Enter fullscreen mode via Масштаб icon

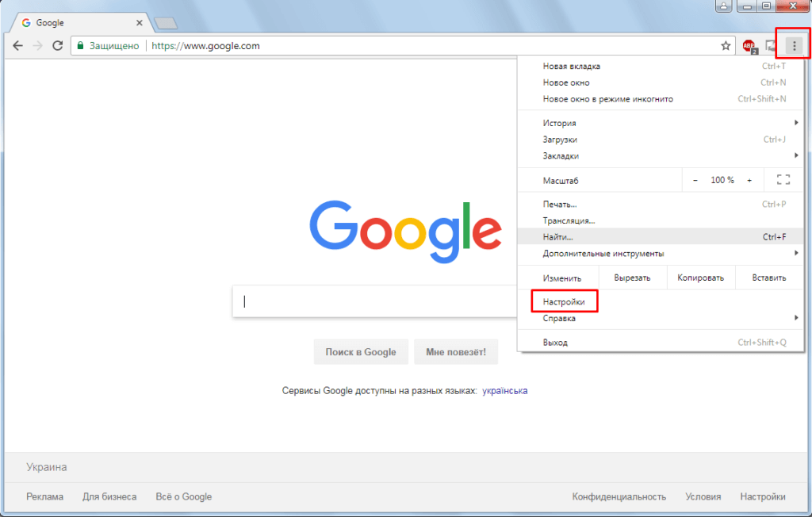pyautogui.click(x=783, y=180)
